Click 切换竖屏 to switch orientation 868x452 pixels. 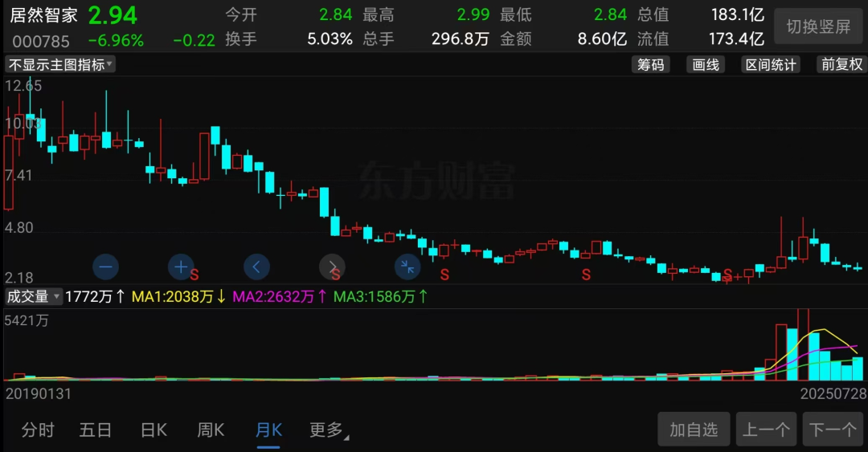pos(818,26)
